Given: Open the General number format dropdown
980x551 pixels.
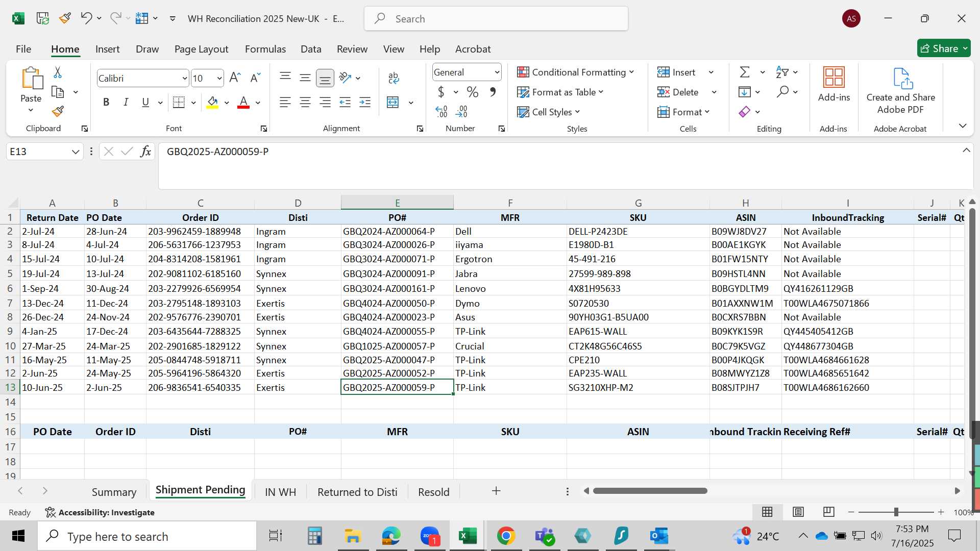Looking at the screenshot, I should tap(497, 72).
